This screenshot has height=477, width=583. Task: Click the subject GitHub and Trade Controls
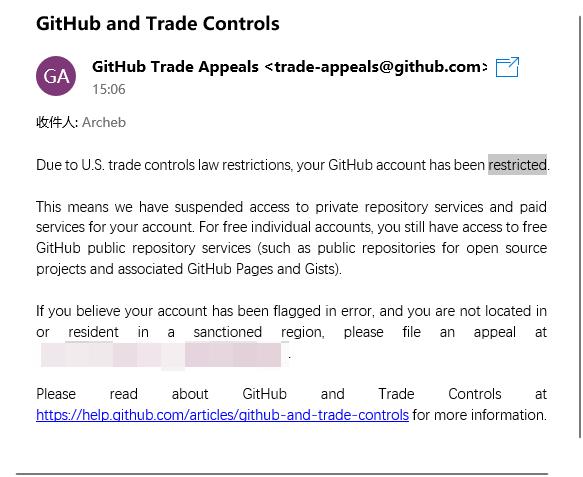[x=158, y=23]
